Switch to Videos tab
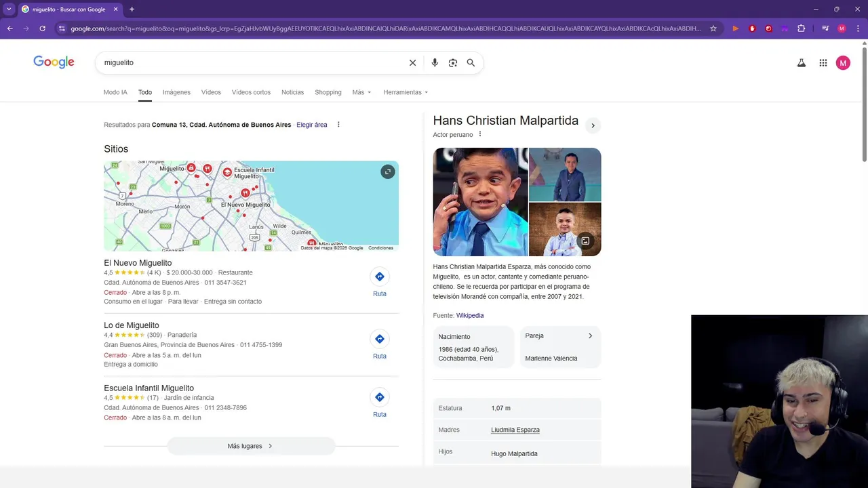This screenshot has width=868, height=488. [x=211, y=92]
